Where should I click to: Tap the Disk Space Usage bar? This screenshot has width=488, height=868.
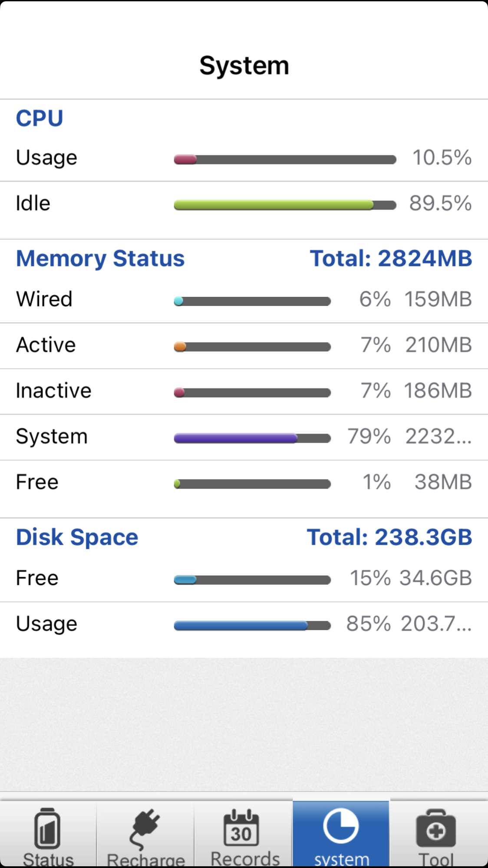(x=252, y=625)
